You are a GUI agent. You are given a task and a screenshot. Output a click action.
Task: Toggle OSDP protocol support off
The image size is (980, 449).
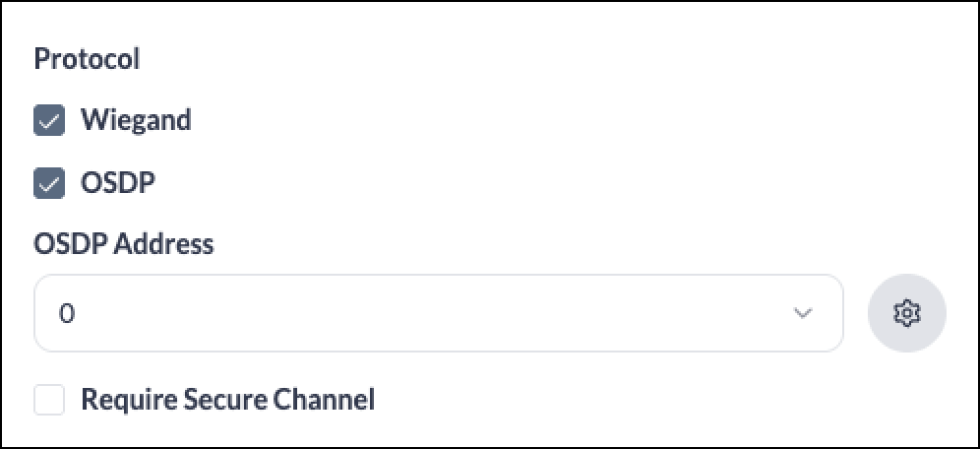[x=49, y=183]
